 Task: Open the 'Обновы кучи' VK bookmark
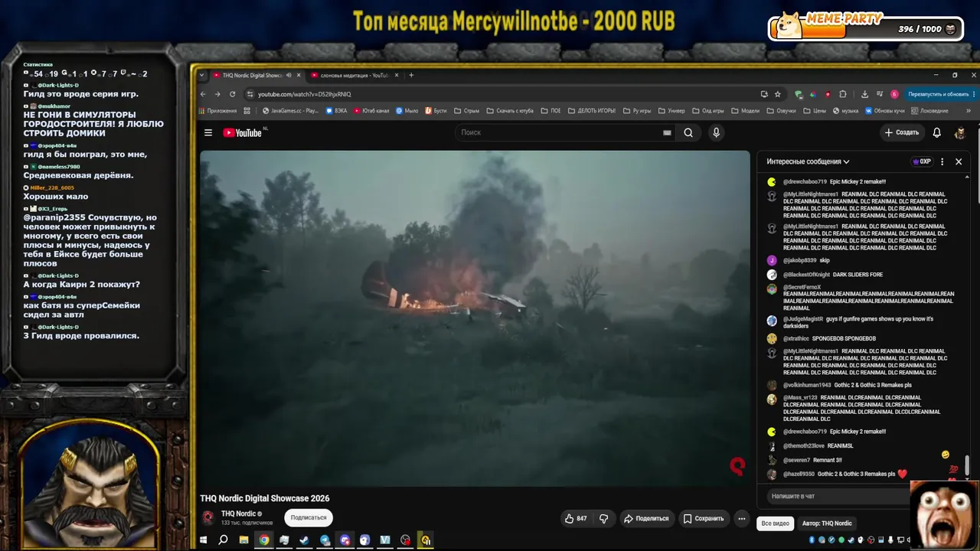click(x=885, y=111)
